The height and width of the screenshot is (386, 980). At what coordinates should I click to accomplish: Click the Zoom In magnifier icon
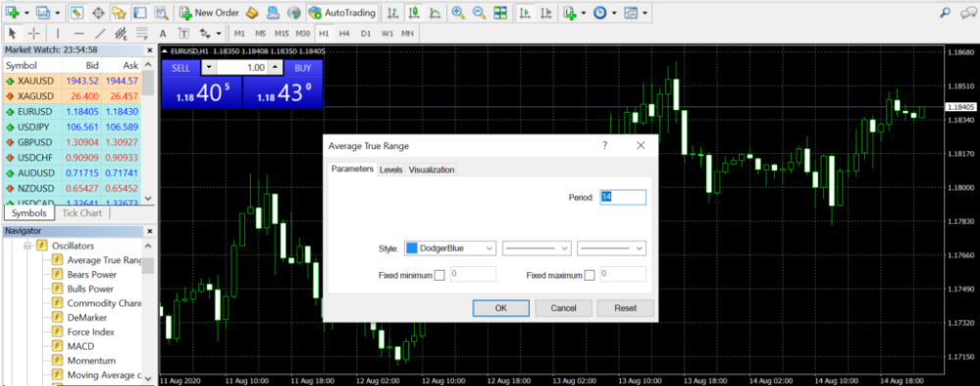coord(458,13)
